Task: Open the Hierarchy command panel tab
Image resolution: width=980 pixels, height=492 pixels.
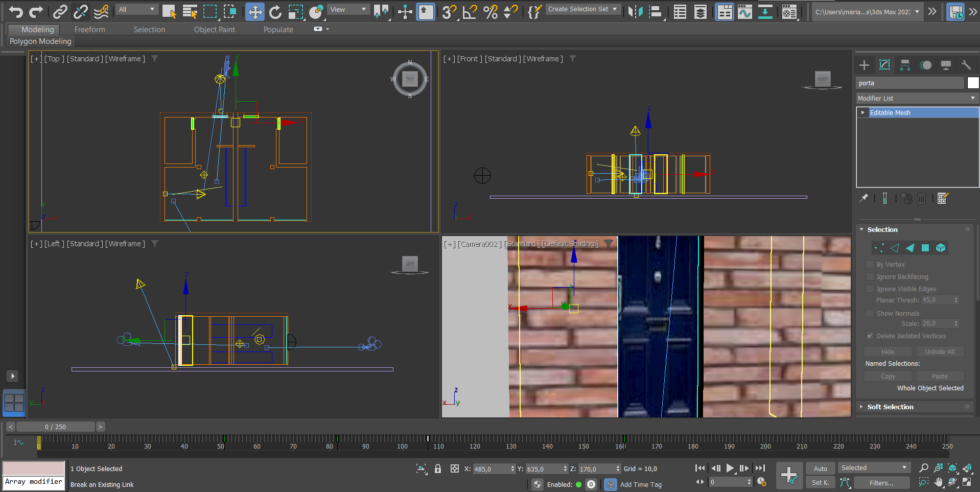Action: click(x=905, y=65)
